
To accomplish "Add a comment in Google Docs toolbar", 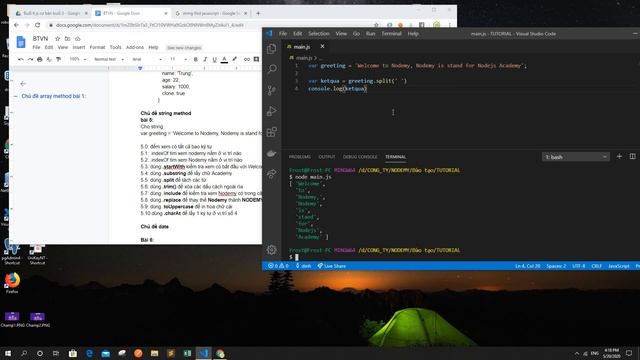I will click(256, 59).
